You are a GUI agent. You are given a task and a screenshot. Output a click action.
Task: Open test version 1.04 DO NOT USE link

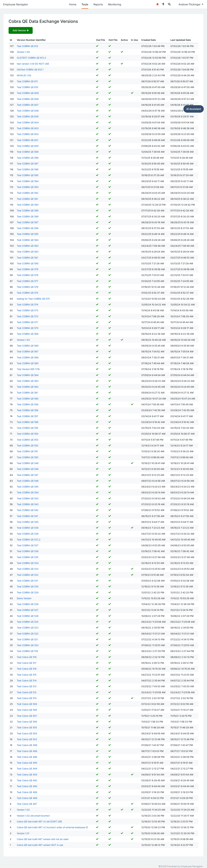[33, 64]
